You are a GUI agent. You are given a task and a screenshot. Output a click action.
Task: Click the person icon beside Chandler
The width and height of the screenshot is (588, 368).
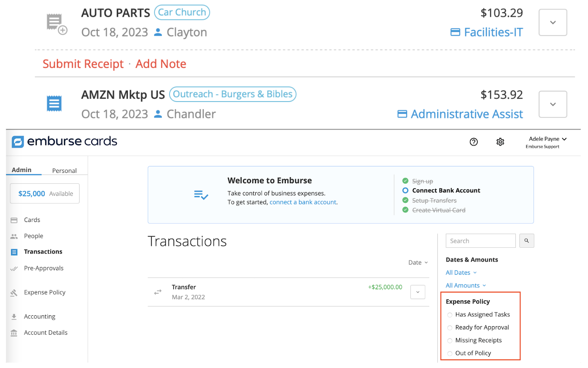158,114
